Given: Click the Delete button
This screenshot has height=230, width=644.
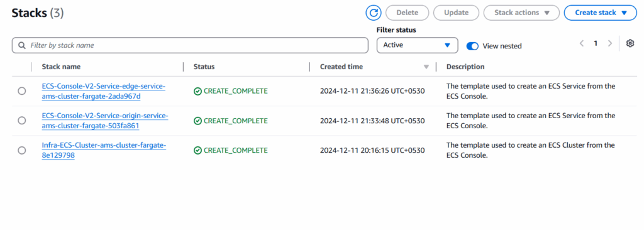Looking at the screenshot, I should click(x=407, y=13).
